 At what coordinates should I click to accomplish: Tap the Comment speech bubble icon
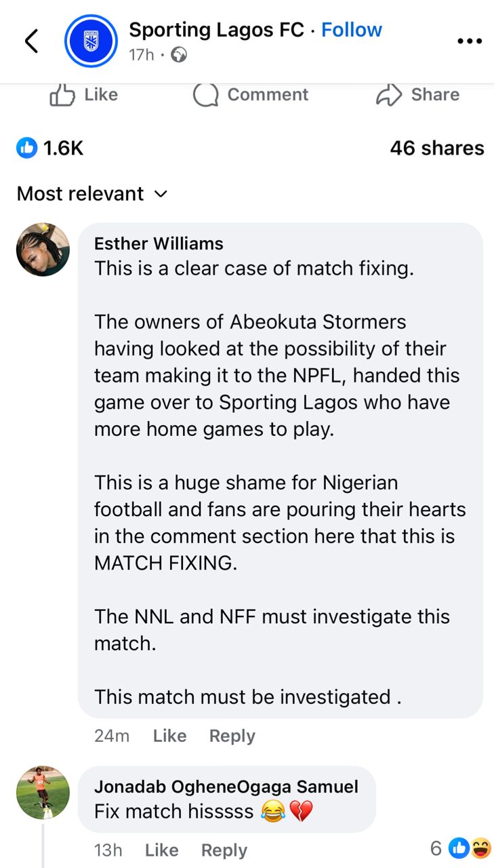tap(205, 95)
